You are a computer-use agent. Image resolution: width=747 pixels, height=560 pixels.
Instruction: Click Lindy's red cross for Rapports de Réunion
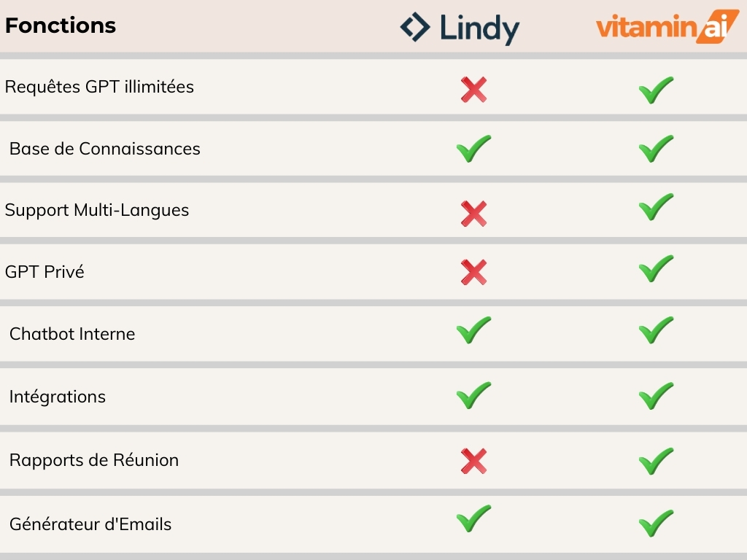pos(473,461)
